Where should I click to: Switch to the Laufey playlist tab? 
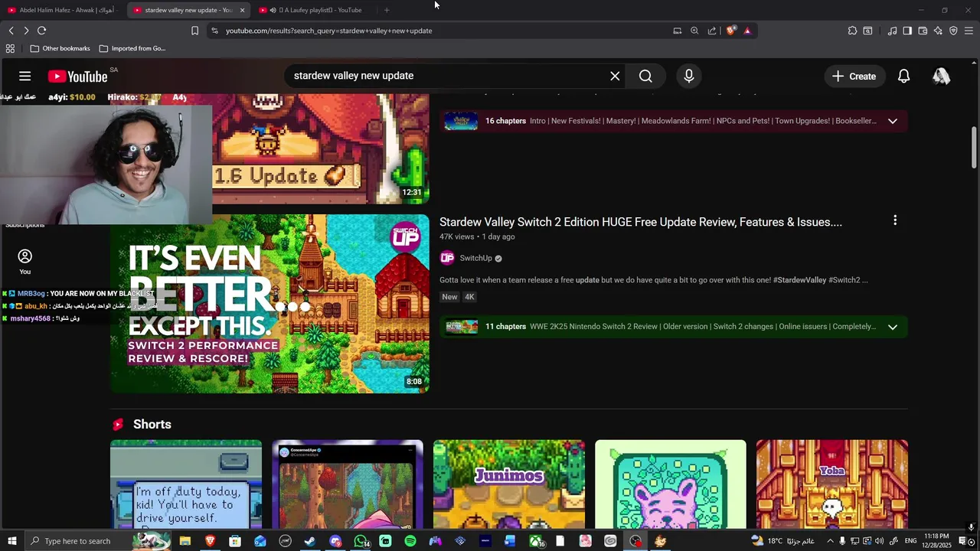314,10
